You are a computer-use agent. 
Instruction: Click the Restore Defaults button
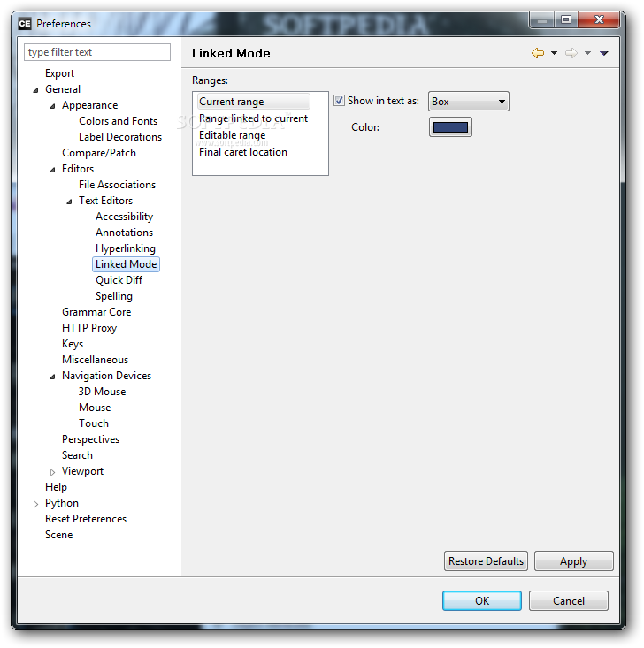pyautogui.click(x=486, y=561)
